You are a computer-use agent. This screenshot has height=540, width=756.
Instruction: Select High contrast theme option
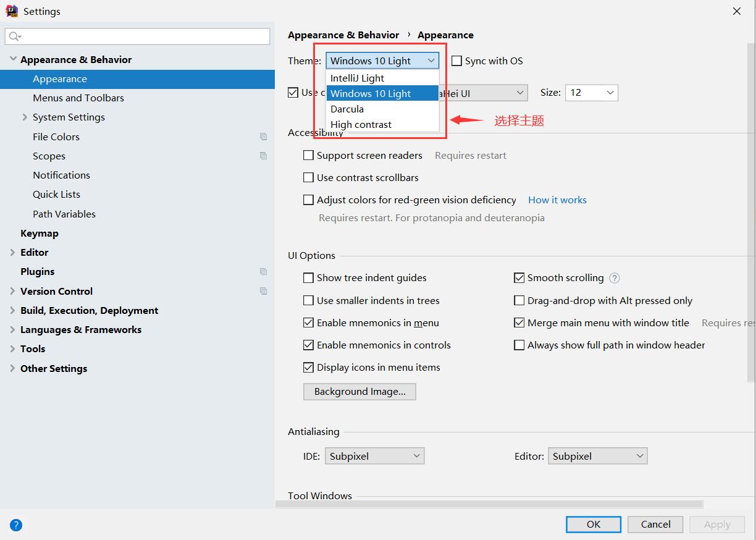tap(382, 124)
